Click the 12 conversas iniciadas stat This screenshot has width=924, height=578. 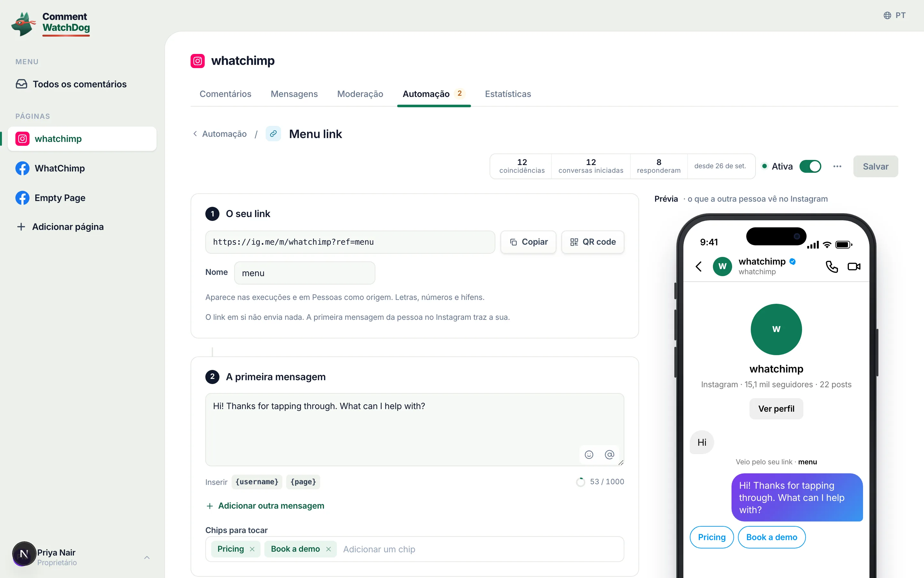click(591, 166)
